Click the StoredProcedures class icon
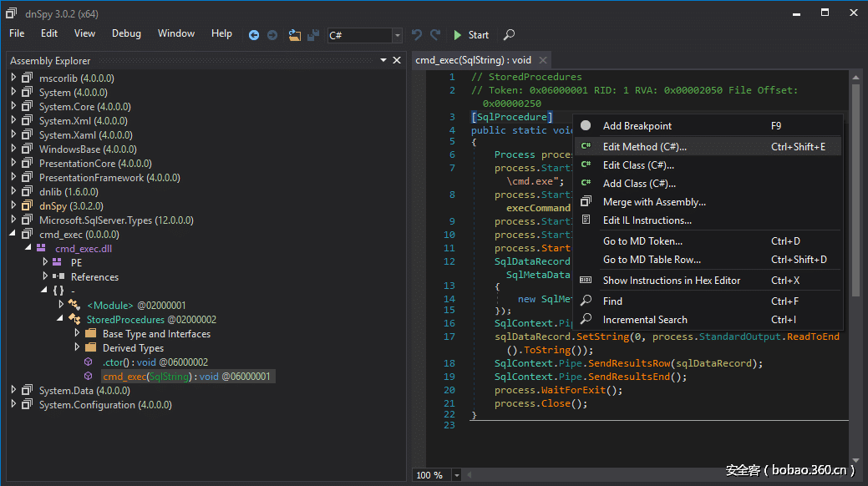 click(74, 320)
